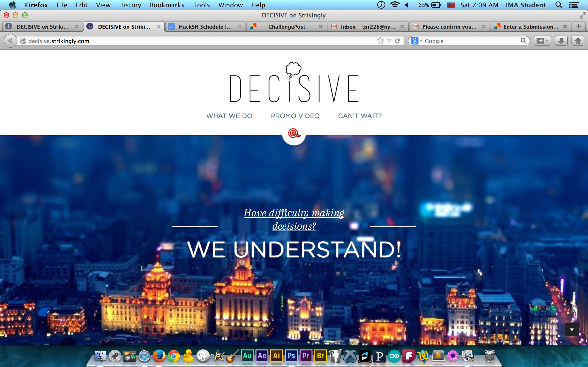Click the reload page icon
The width and height of the screenshot is (588, 367).
point(398,41)
